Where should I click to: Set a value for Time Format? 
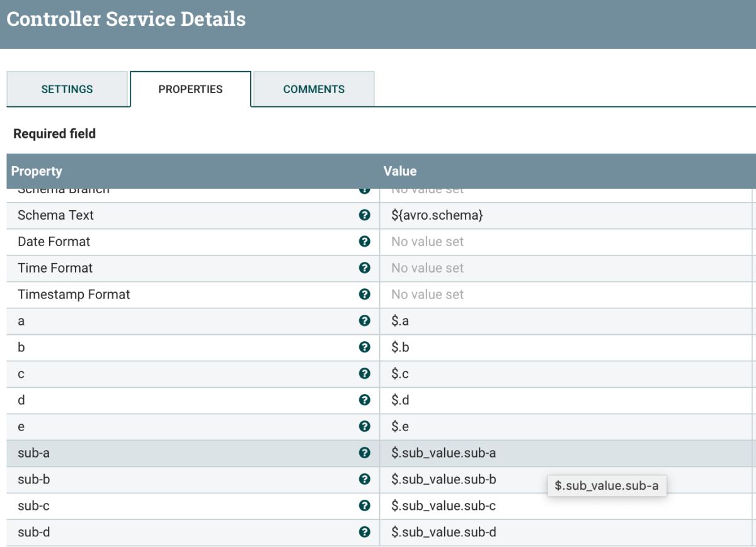(x=566, y=268)
